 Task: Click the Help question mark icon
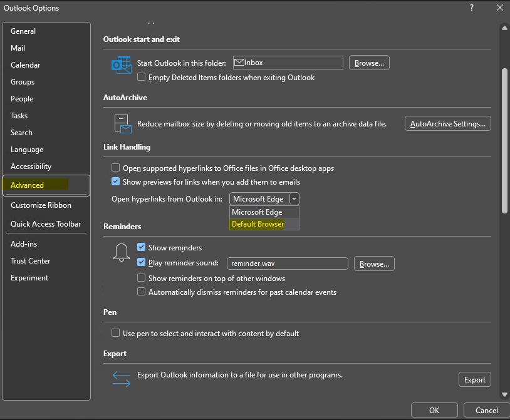[x=471, y=8]
